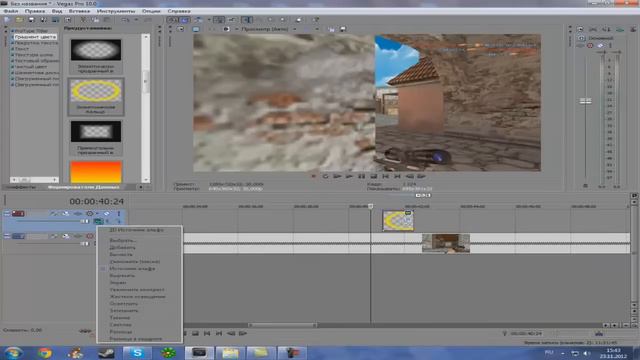Open Google Chrome from the taskbar
This screenshot has height=360, width=640.
pos(45,353)
